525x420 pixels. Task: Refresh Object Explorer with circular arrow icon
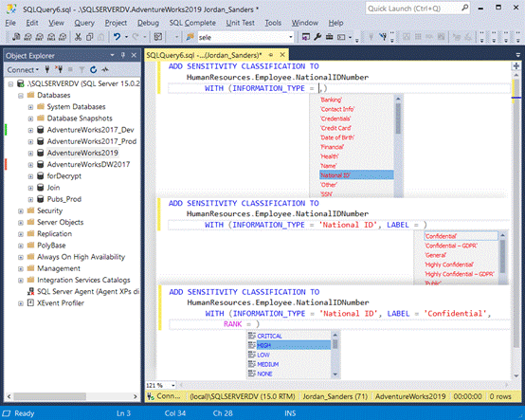(x=94, y=69)
